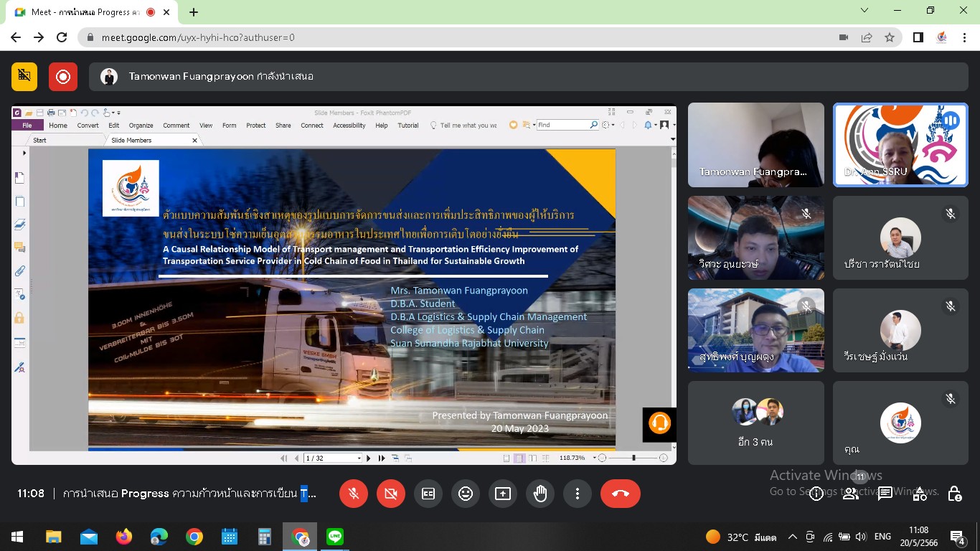Toggle closed captions

point(428,494)
